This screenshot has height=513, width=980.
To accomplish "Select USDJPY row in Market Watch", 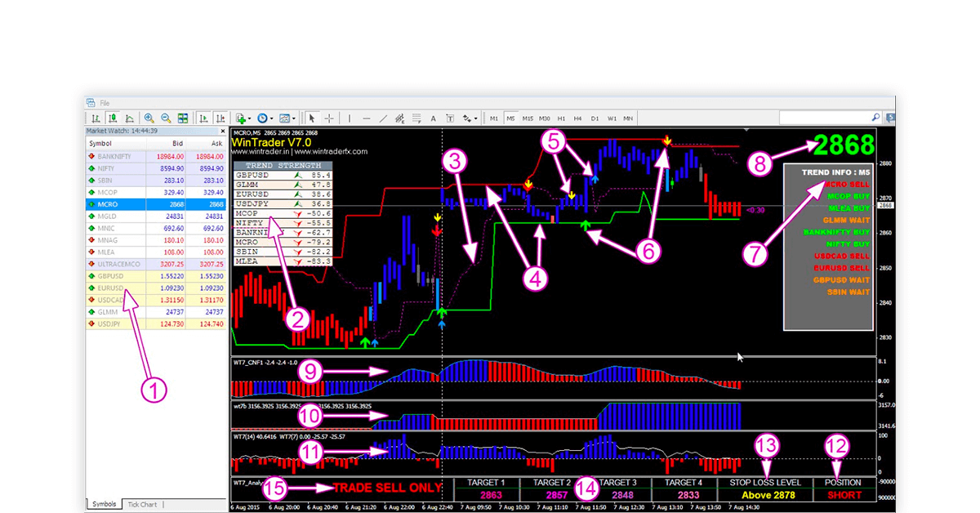I will coord(157,323).
